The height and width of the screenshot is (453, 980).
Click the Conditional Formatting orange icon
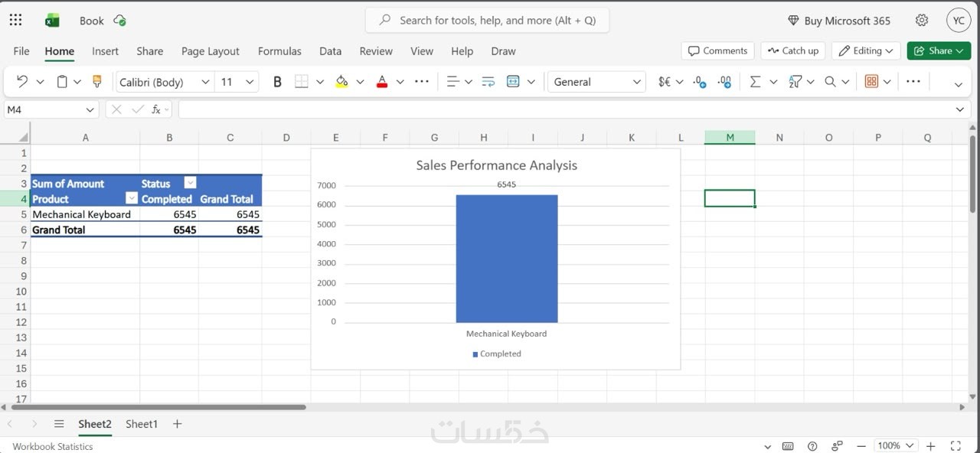(x=871, y=82)
